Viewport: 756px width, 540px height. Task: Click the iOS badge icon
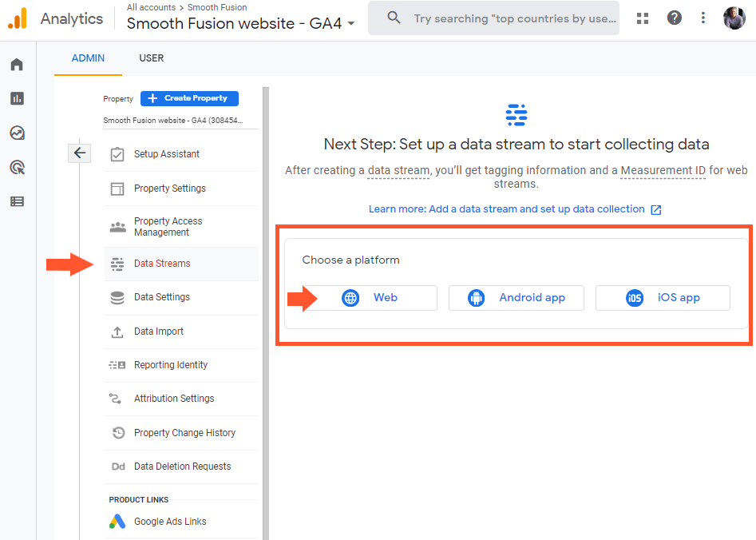pos(635,298)
